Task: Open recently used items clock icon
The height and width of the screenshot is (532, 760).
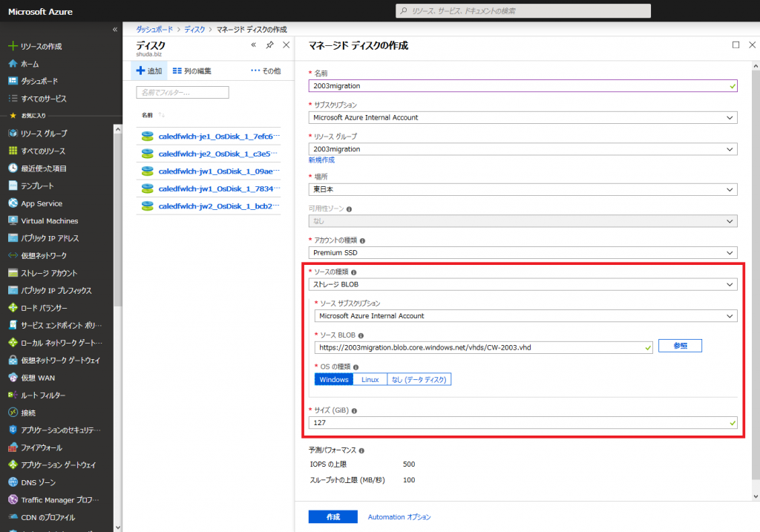Action: pos(13,168)
